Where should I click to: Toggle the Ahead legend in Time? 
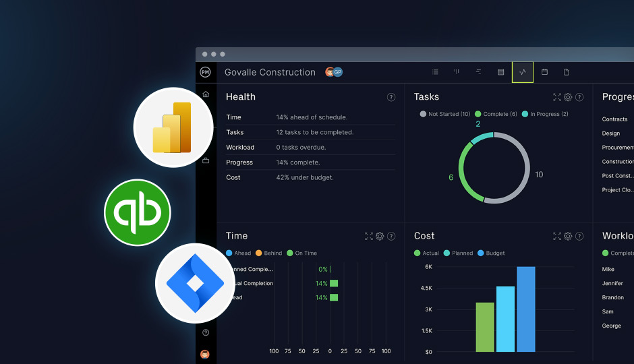tap(239, 253)
